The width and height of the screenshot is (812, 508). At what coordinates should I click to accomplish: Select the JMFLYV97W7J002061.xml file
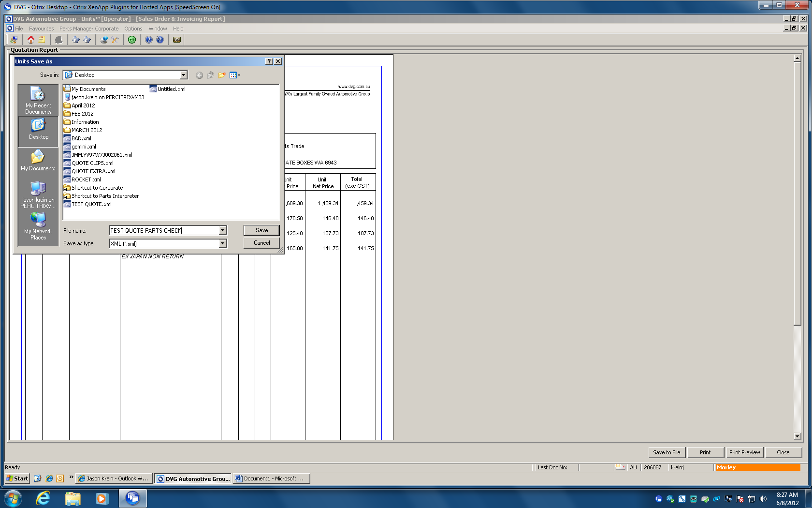coord(98,155)
